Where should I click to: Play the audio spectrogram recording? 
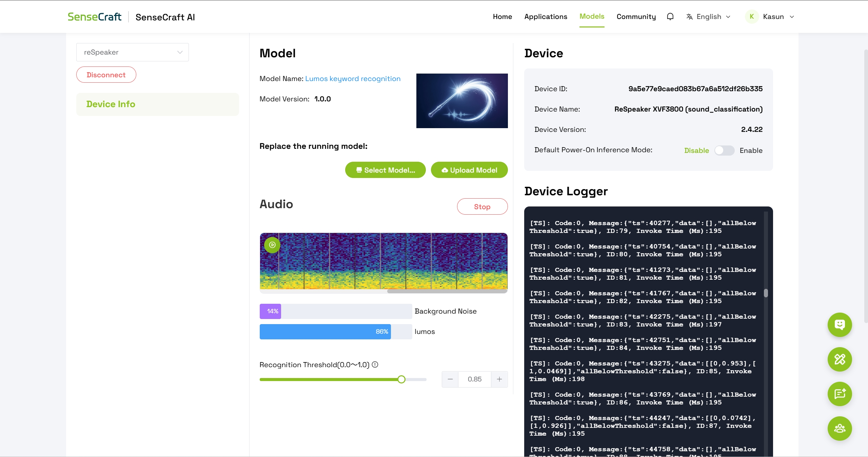(272, 245)
